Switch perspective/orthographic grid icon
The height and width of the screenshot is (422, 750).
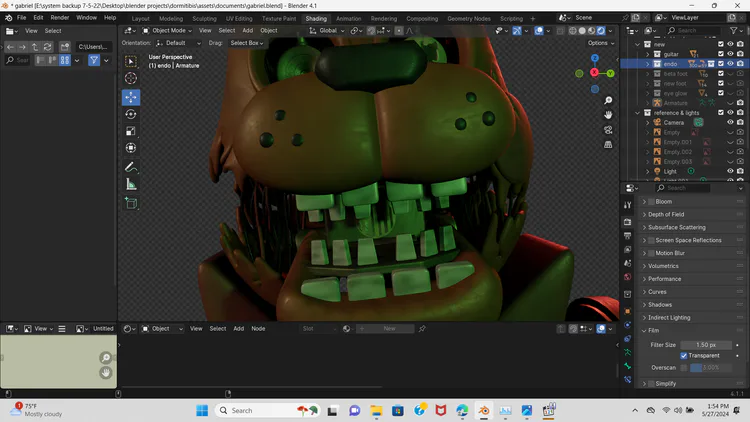(608, 144)
